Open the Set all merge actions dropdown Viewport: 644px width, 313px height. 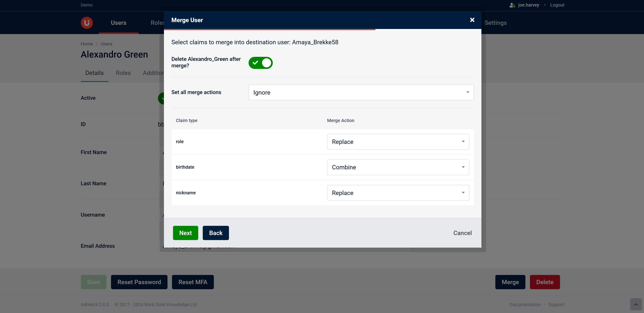(361, 92)
